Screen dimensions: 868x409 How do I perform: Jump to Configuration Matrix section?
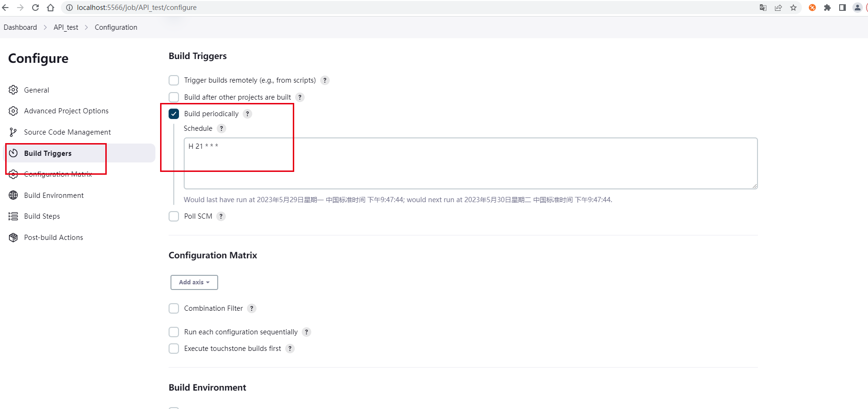[x=58, y=174]
